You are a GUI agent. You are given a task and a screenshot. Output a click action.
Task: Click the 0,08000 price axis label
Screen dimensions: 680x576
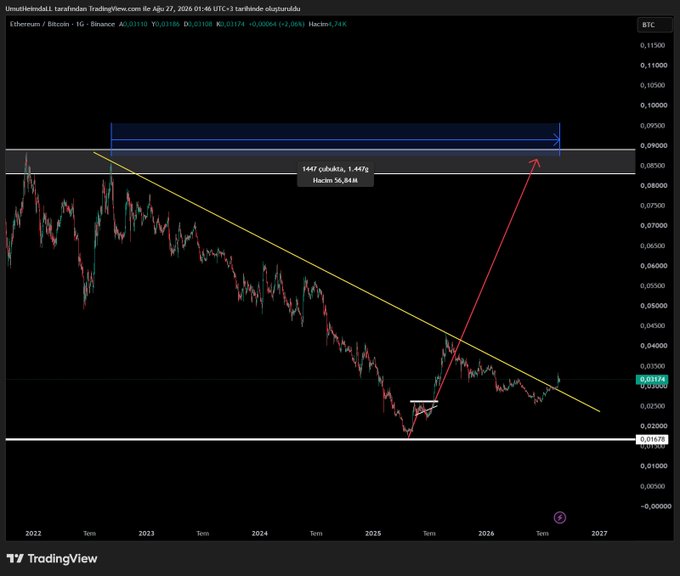pyautogui.click(x=654, y=185)
